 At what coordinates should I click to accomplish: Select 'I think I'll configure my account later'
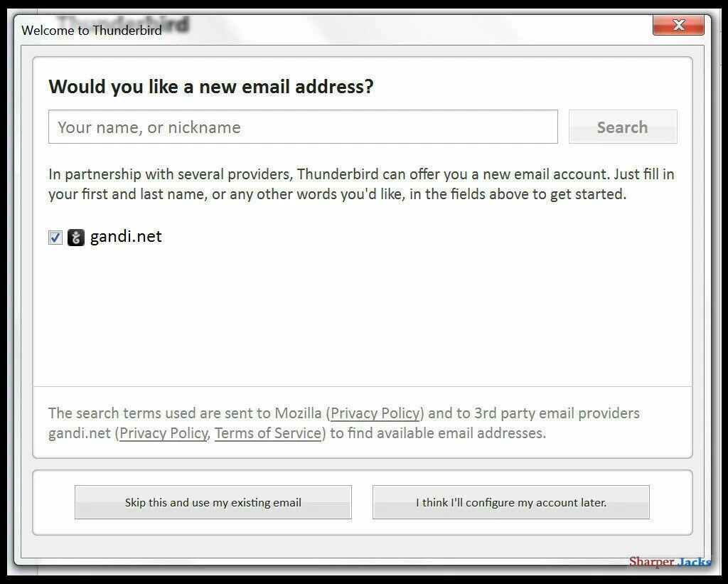[x=510, y=502]
